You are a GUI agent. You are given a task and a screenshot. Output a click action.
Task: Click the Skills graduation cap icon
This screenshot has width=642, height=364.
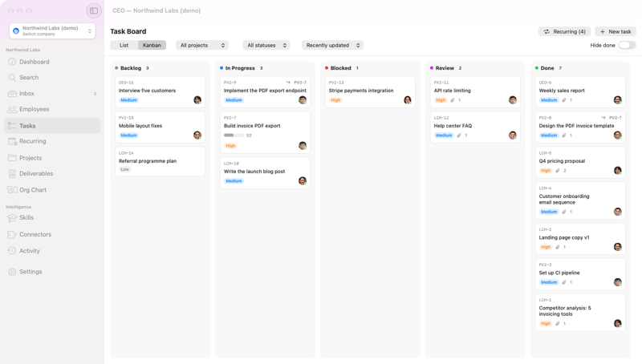point(12,218)
